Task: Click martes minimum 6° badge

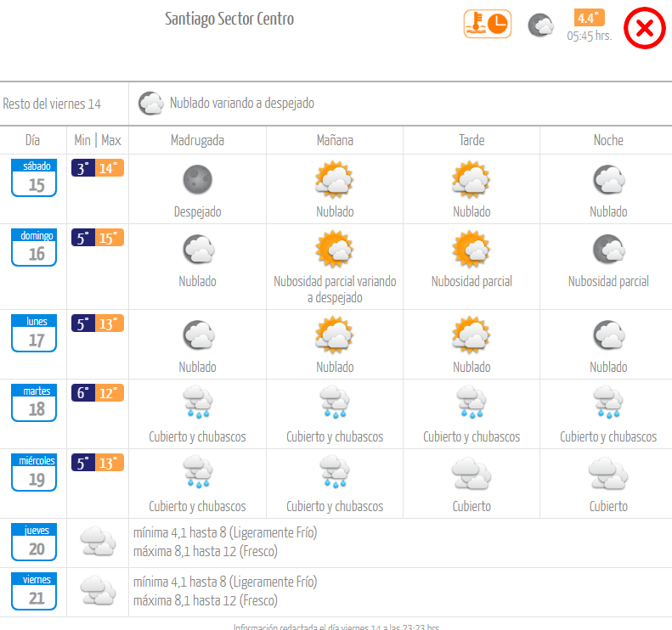Action: click(83, 393)
